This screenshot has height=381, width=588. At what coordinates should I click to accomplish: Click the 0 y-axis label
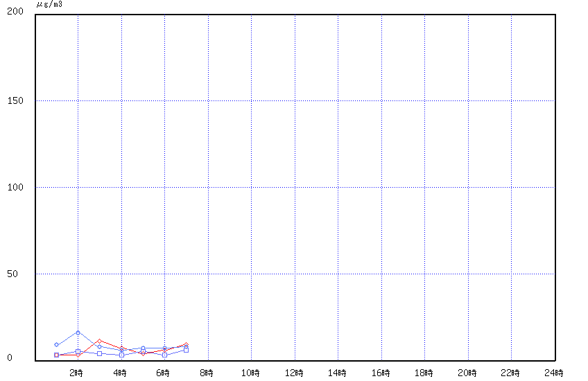(x=10, y=359)
